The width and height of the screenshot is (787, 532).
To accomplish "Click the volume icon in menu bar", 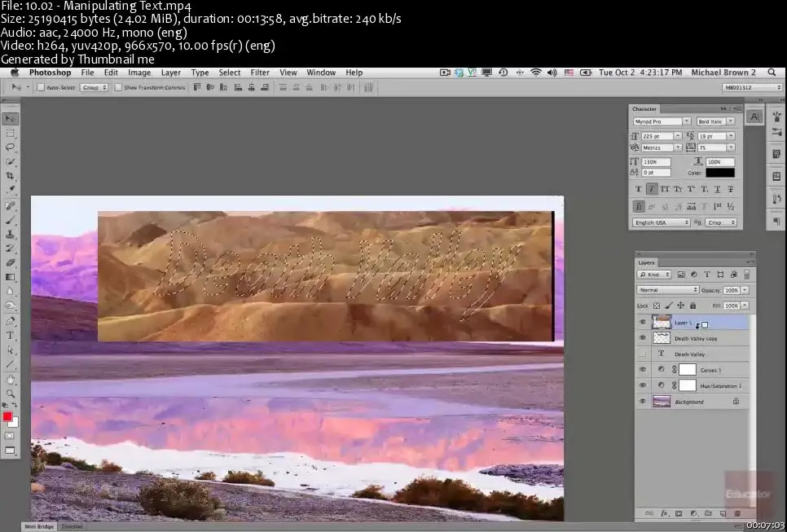I will (552, 73).
